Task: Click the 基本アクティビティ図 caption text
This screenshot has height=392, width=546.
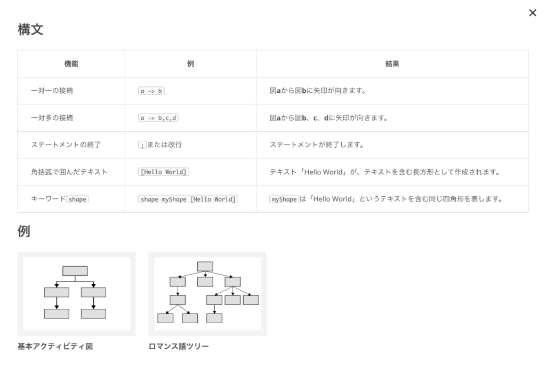Action: 55,347
